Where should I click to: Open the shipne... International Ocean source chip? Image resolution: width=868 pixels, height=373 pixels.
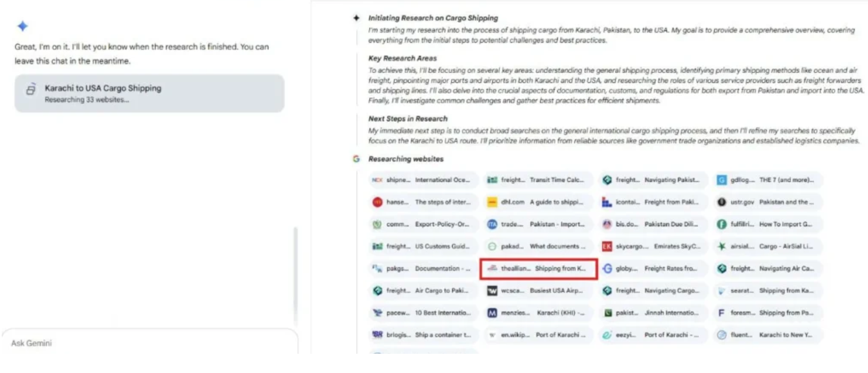(x=423, y=180)
